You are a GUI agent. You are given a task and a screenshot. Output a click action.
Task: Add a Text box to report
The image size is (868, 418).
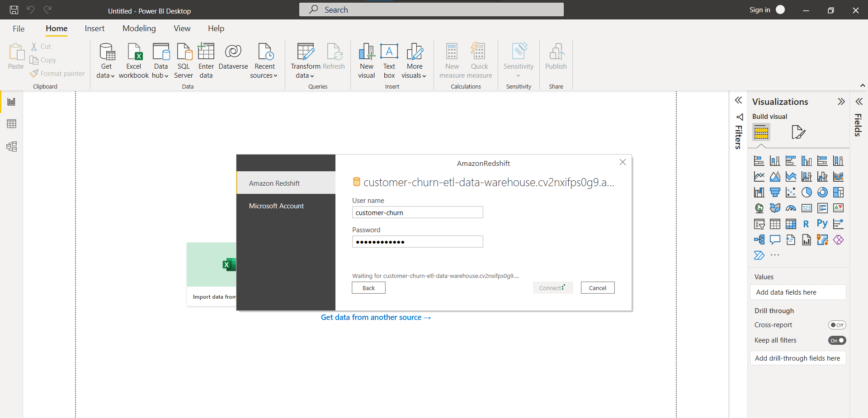point(389,61)
